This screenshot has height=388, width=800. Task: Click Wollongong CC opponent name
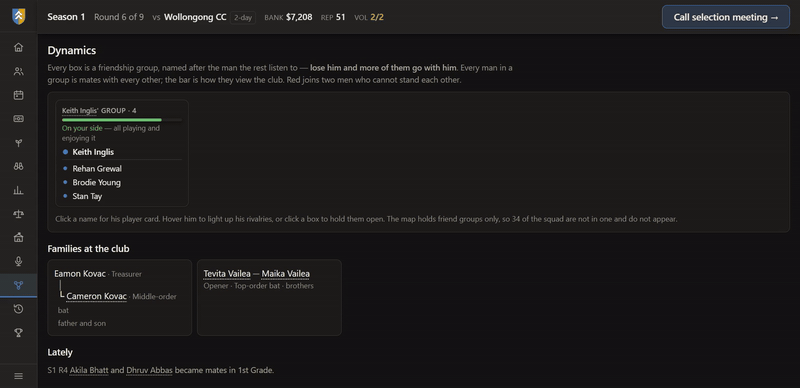point(195,17)
